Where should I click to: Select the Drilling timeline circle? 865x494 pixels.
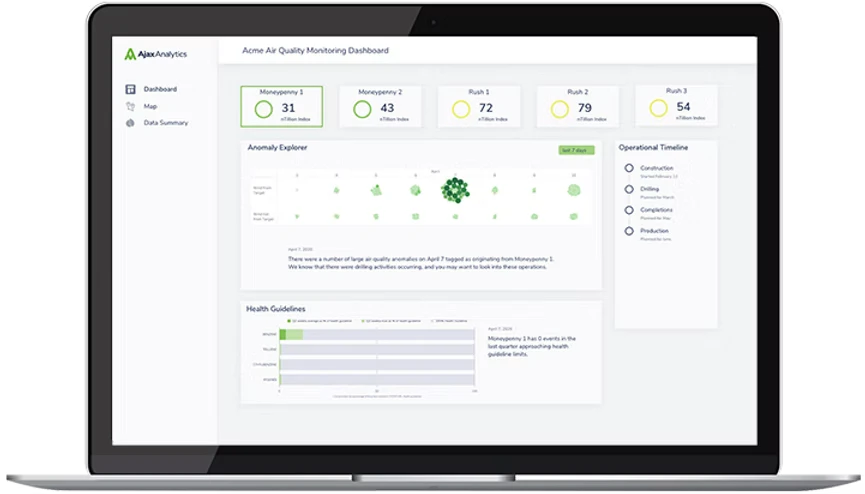(x=629, y=189)
